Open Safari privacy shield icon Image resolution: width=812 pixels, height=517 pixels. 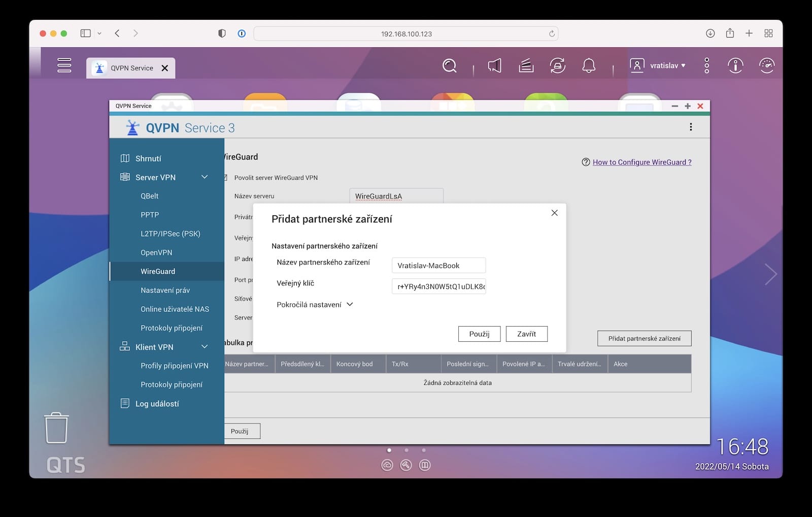(x=222, y=34)
